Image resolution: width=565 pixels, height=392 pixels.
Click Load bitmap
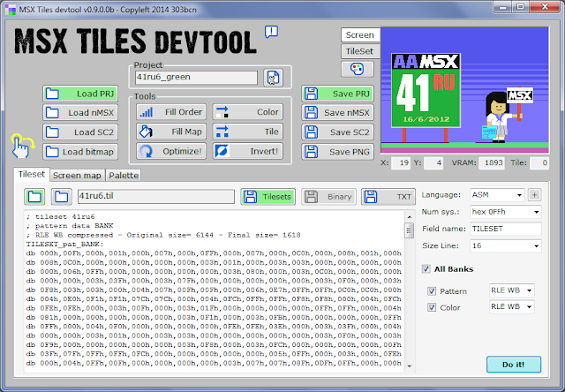pos(80,152)
